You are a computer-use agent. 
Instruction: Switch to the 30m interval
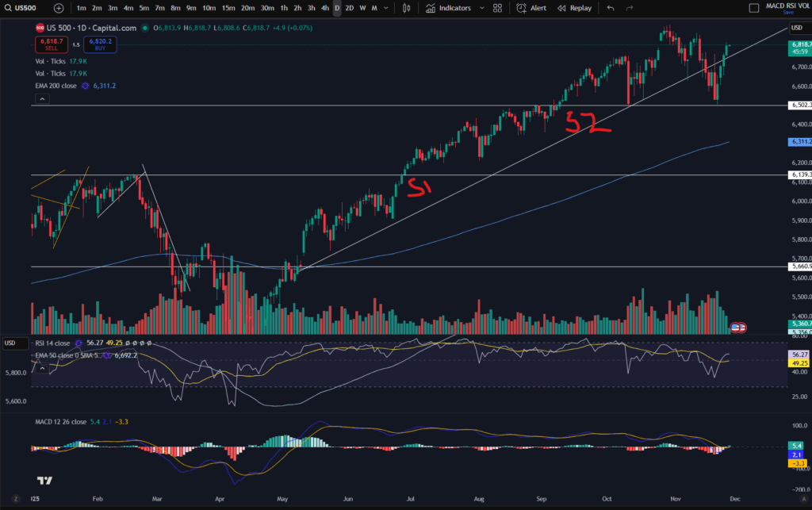click(x=267, y=8)
